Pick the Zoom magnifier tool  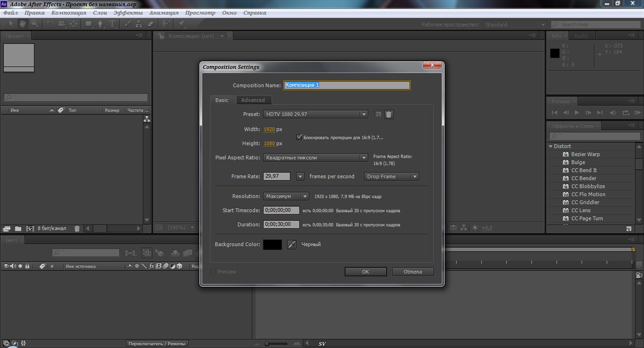(34, 24)
